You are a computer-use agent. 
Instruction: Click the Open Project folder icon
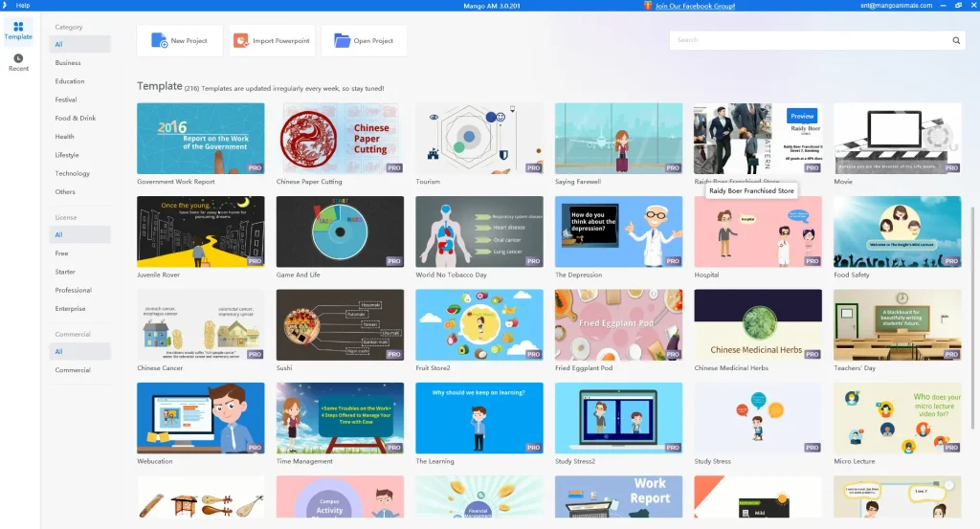click(x=342, y=40)
